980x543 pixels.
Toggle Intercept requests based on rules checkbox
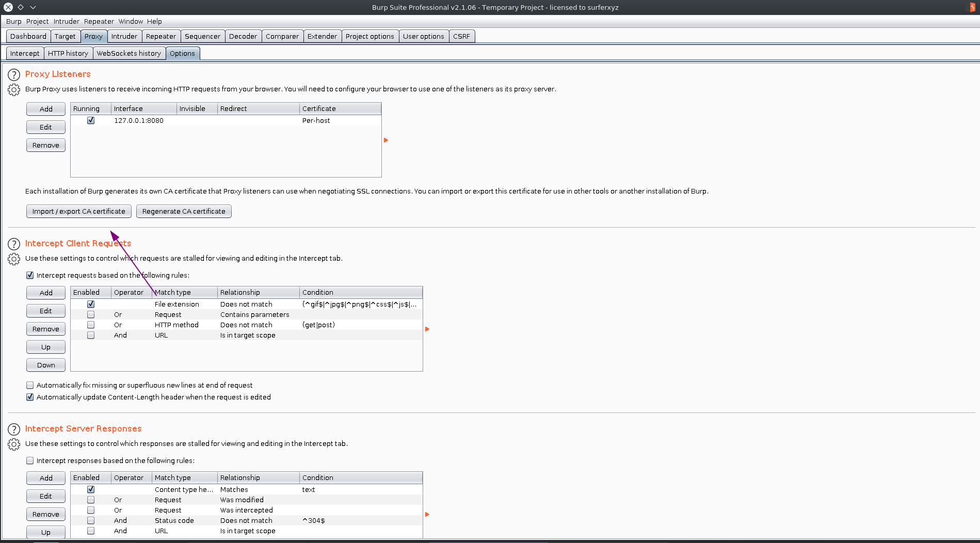[x=30, y=275]
